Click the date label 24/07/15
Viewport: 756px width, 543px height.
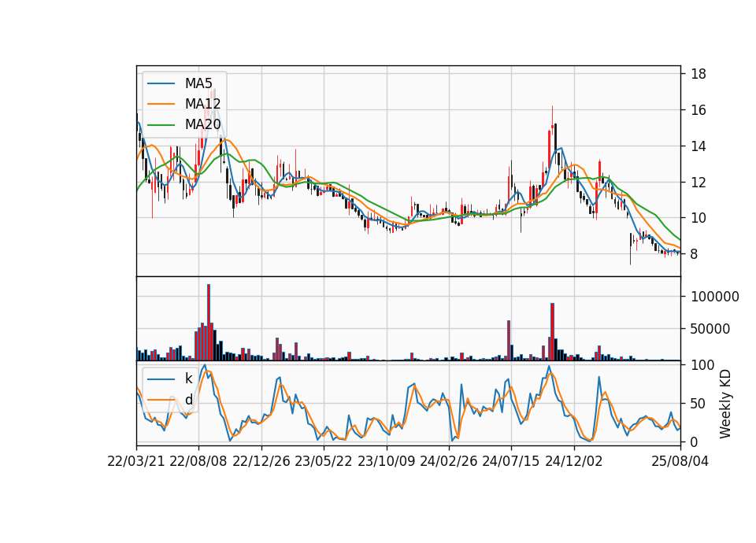(511, 461)
